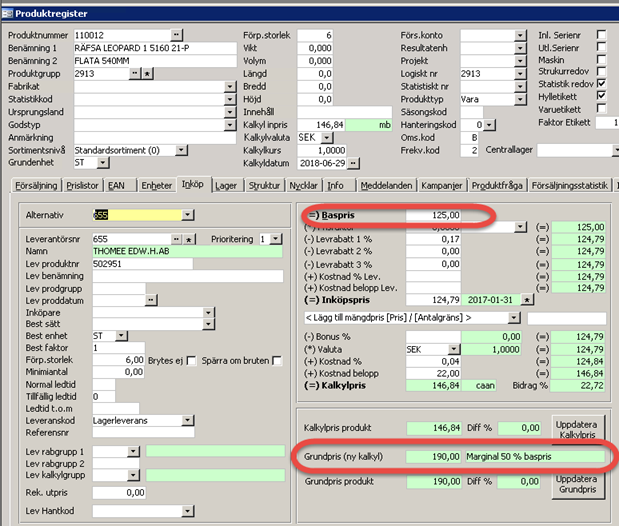Expand Prioritering dropdown
Screen dimensions: 619x526
pyautogui.click(x=276, y=239)
